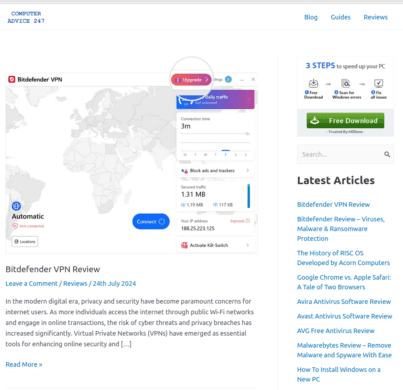403x390 pixels.
Task: Open the Blog menu item
Action: point(311,17)
